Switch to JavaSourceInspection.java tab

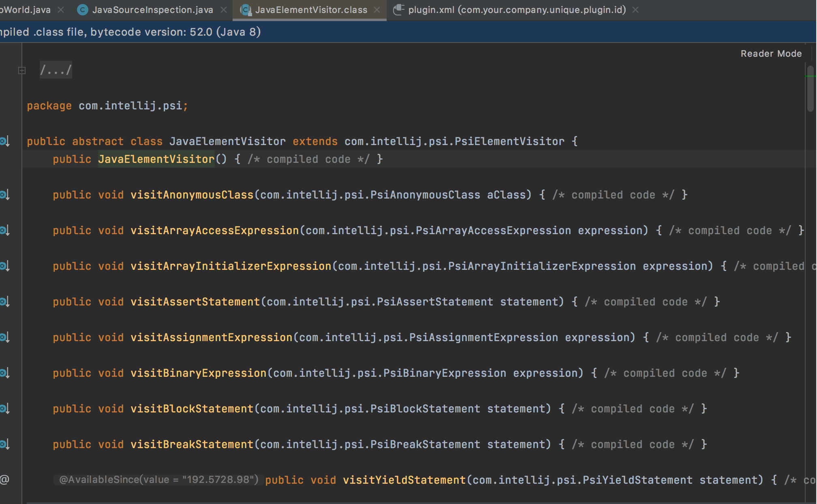152,10
